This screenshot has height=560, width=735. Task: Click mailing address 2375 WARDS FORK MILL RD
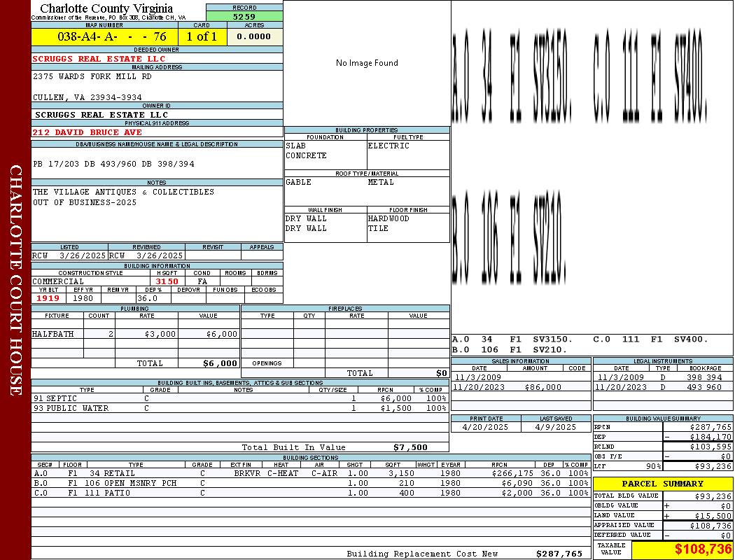coord(92,76)
